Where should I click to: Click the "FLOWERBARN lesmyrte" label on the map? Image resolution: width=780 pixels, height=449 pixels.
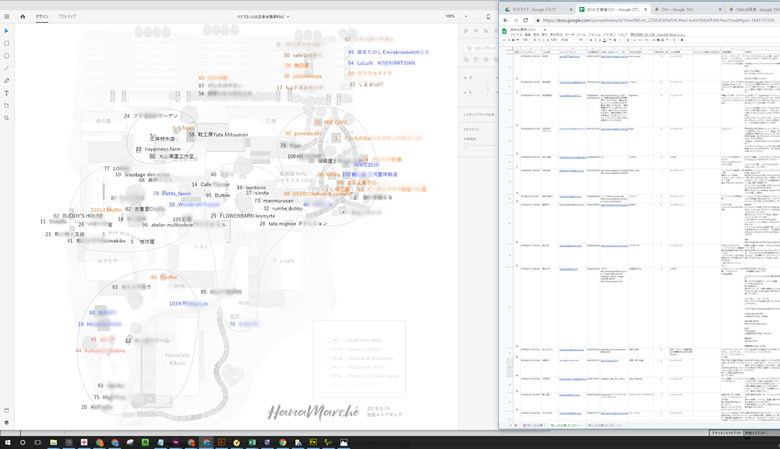247,216
